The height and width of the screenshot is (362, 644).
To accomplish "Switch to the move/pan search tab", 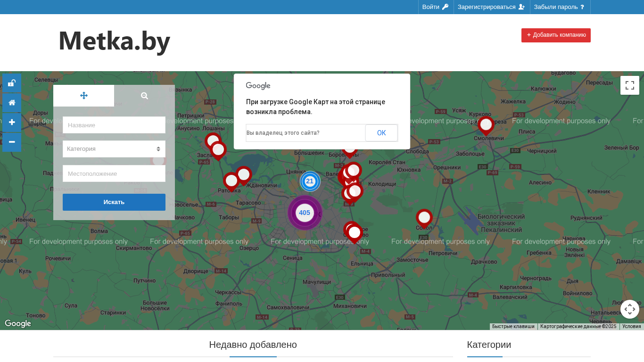I will [84, 96].
